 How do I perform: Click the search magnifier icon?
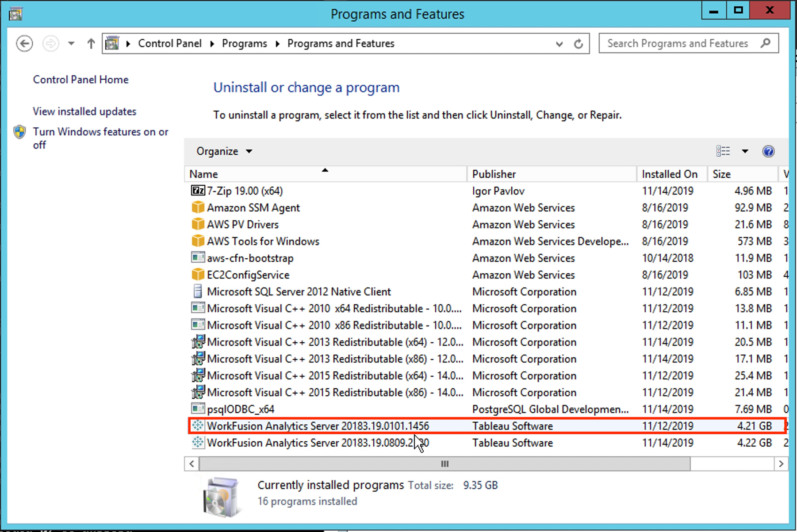tap(766, 43)
